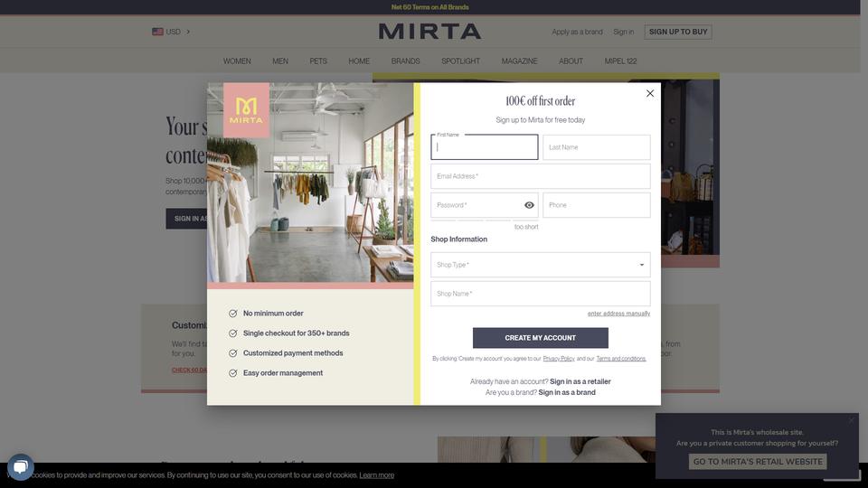Click Create My Account button
The width and height of the screenshot is (868, 488).
tap(541, 338)
